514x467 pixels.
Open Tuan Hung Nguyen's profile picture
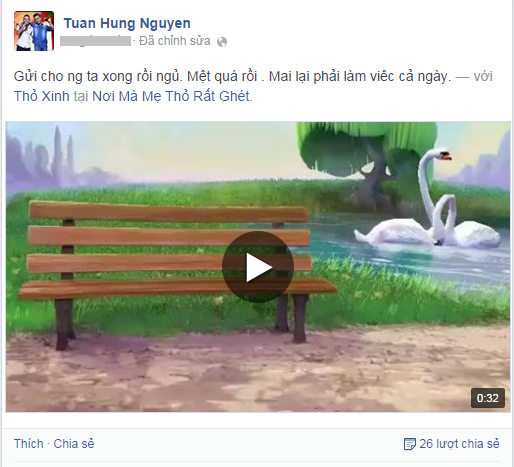34,31
